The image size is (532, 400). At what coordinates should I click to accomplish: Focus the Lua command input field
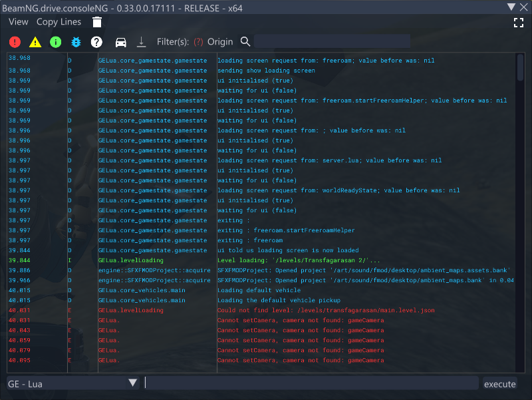(311, 383)
